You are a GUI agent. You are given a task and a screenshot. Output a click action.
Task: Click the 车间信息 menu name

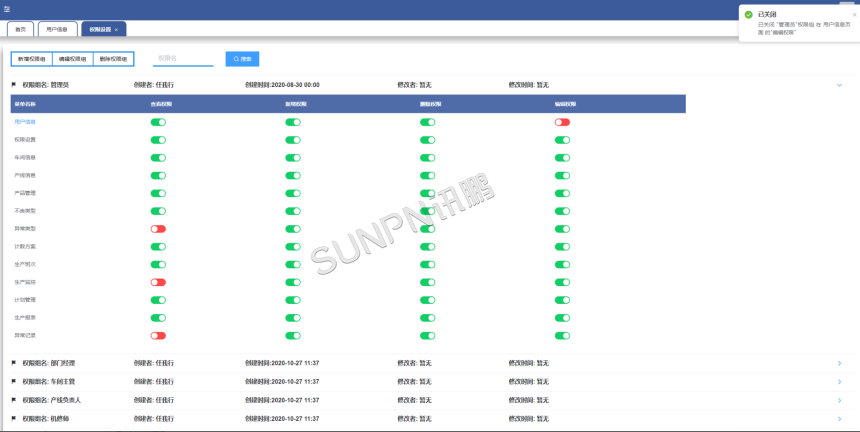pyautogui.click(x=25, y=157)
